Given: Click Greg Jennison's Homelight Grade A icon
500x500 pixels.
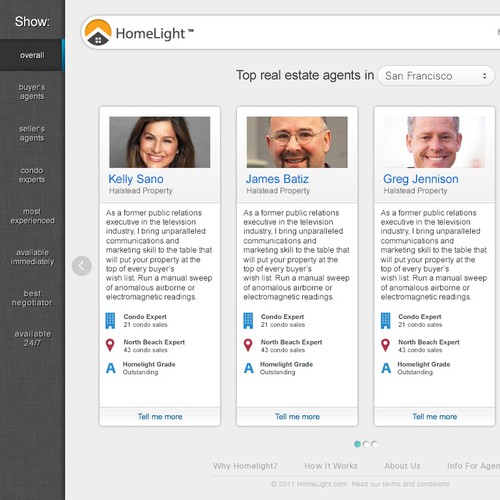Looking at the screenshot, I should tap(386, 368).
